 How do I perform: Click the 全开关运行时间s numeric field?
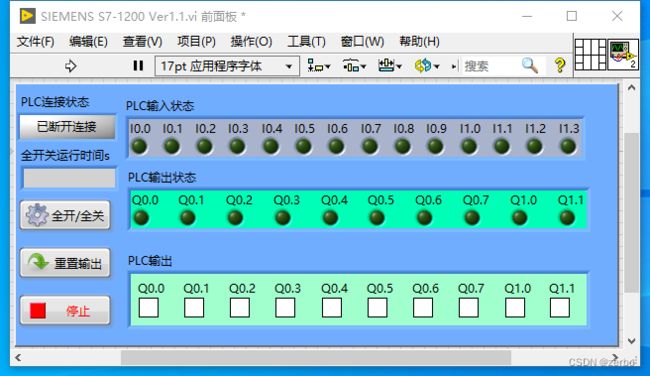[69, 178]
